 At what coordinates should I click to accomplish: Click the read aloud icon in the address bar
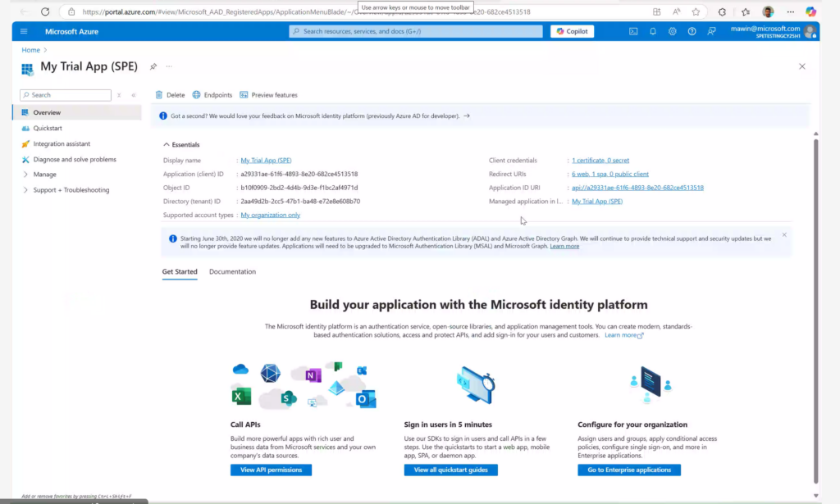677,11
